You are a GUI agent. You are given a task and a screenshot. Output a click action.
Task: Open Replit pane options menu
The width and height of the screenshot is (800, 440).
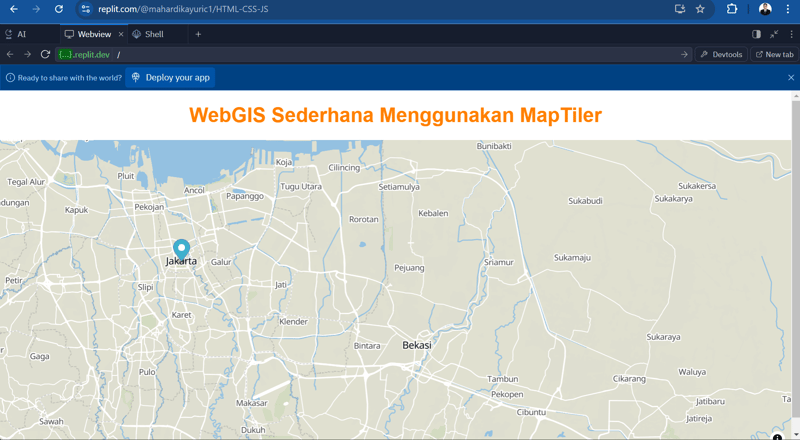[x=791, y=34]
